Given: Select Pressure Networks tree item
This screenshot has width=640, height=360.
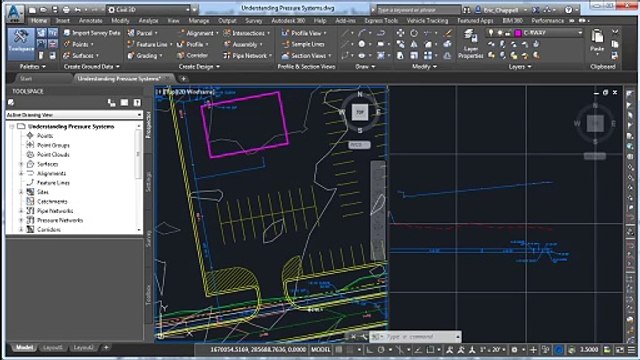Looking at the screenshot, I should click(60, 220).
